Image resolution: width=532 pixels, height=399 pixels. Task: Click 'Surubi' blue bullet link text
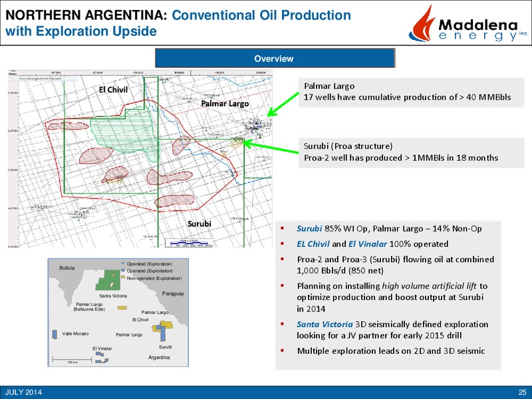(309, 229)
